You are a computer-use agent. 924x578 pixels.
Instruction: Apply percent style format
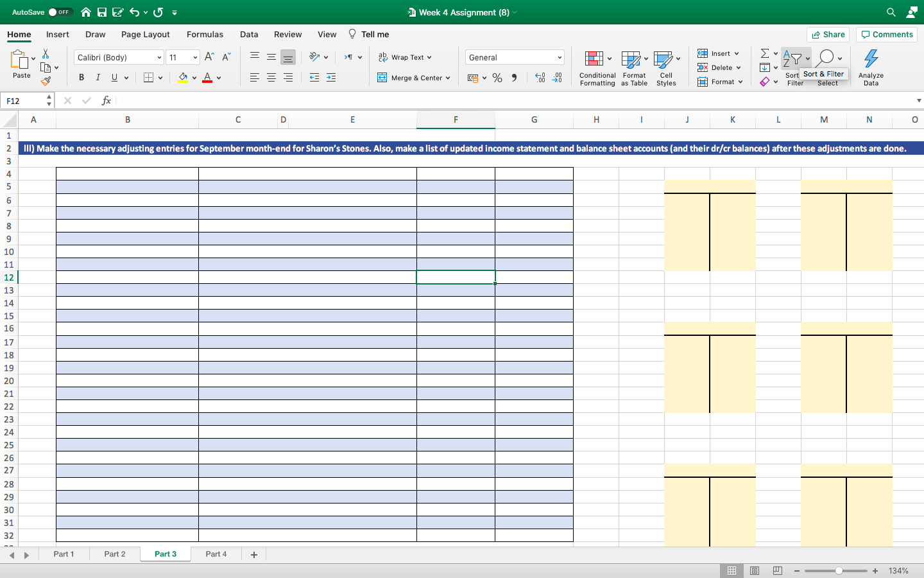point(497,78)
